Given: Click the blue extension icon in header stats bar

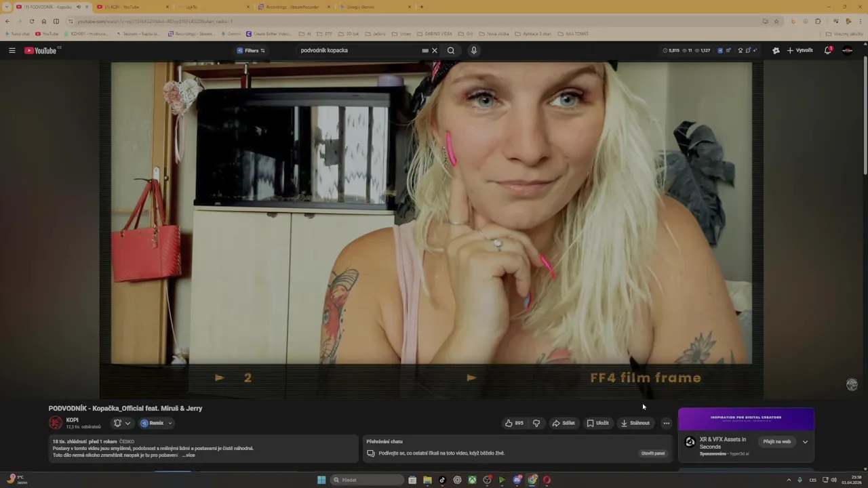Looking at the screenshot, I should 720,50.
